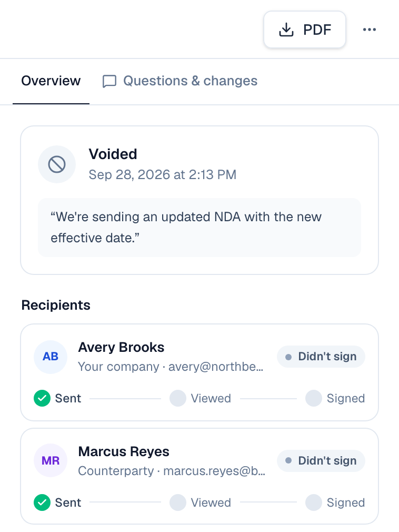Viewport: 399px width, 532px height.
Task: Click the void reason message quote box
Action: pos(200,228)
